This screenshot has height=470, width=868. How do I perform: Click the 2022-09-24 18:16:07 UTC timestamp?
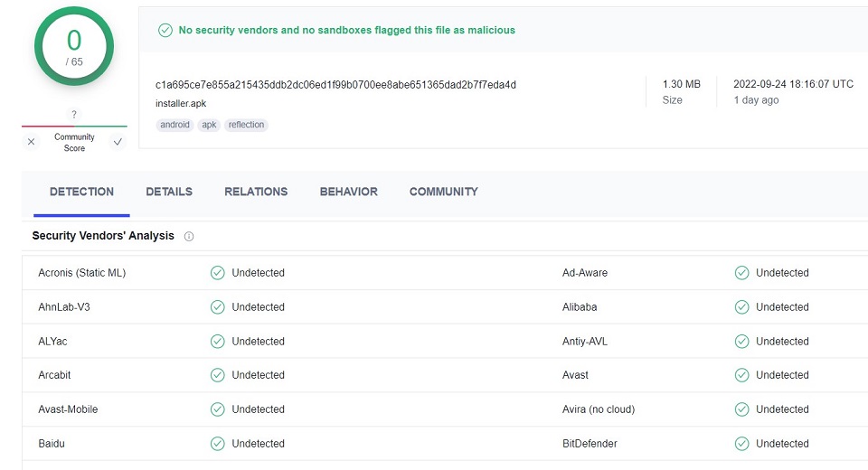point(793,84)
